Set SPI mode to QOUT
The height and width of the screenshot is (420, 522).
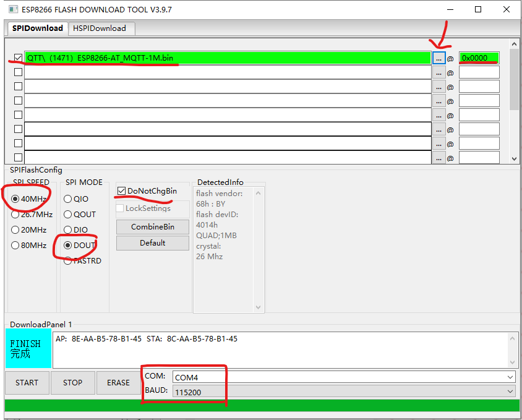click(67, 214)
